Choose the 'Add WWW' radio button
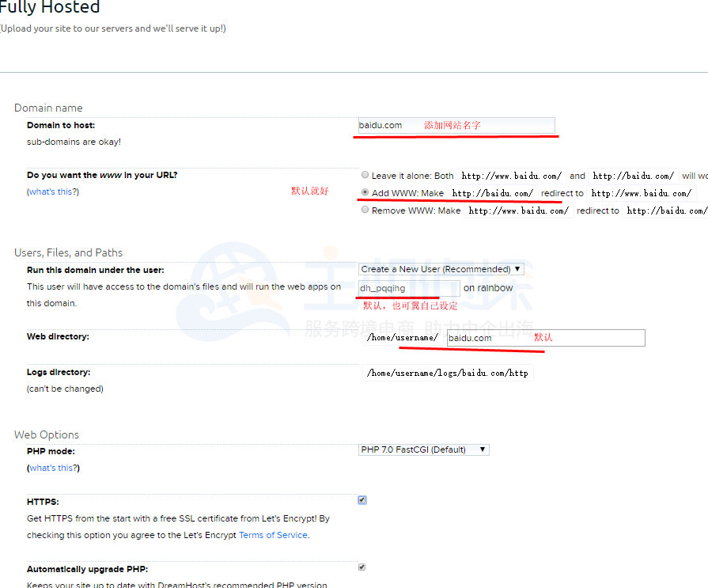Viewport: 708px width, 588px height. coord(365,192)
